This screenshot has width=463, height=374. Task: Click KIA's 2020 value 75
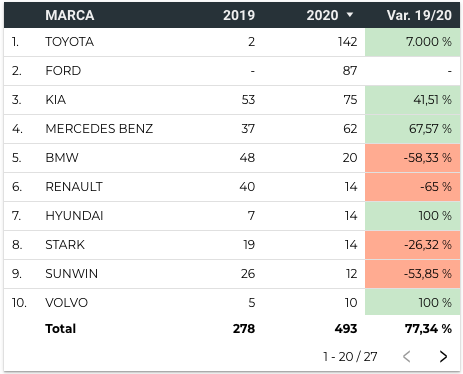tap(350, 100)
